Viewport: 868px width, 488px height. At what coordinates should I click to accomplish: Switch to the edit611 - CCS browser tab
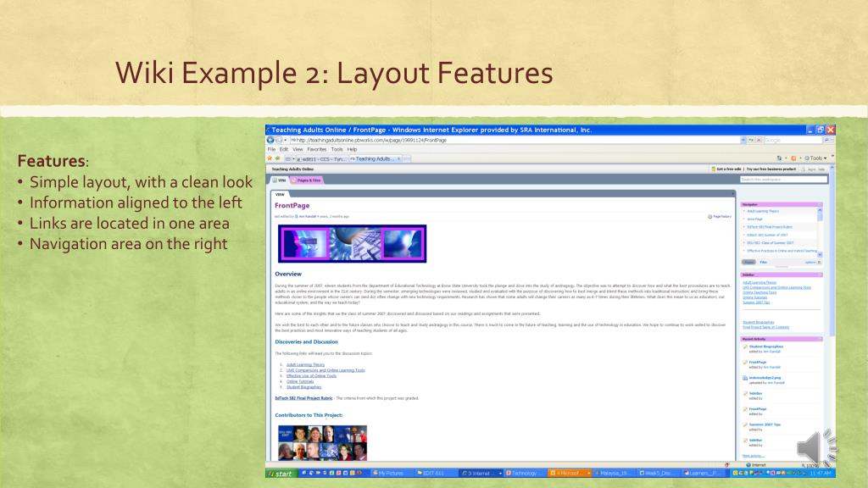pyautogui.click(x=321, y=159)
